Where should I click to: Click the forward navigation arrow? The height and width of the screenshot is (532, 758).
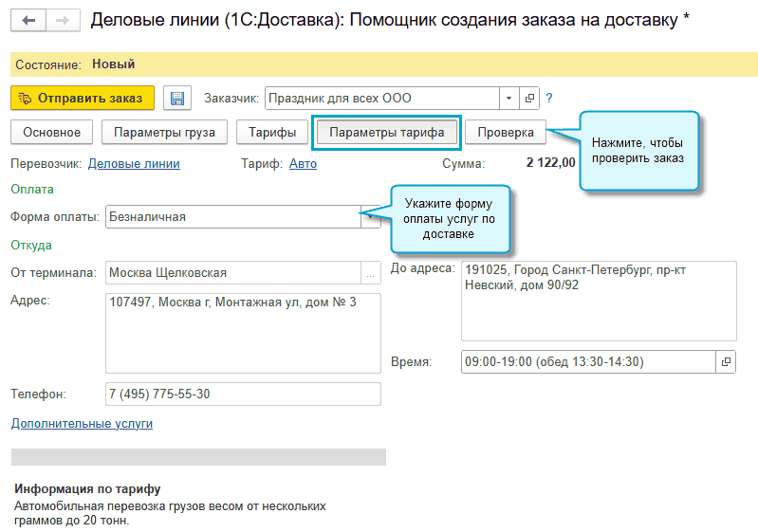click(62, 21)
